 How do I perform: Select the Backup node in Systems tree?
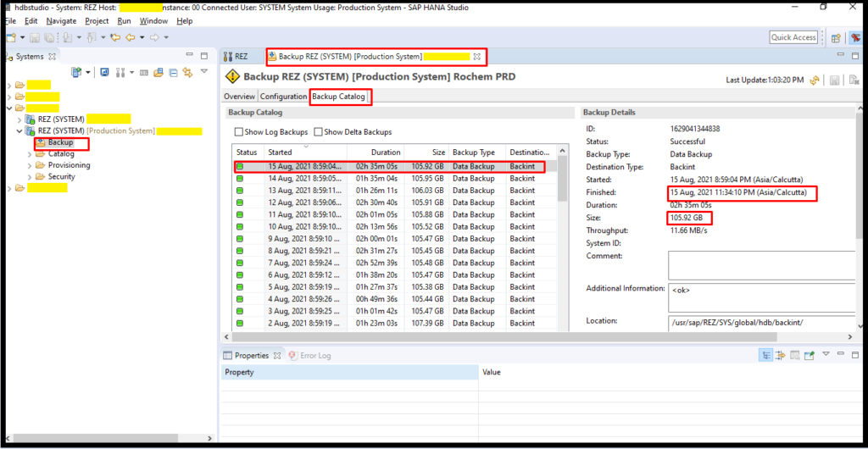point(60,142)
